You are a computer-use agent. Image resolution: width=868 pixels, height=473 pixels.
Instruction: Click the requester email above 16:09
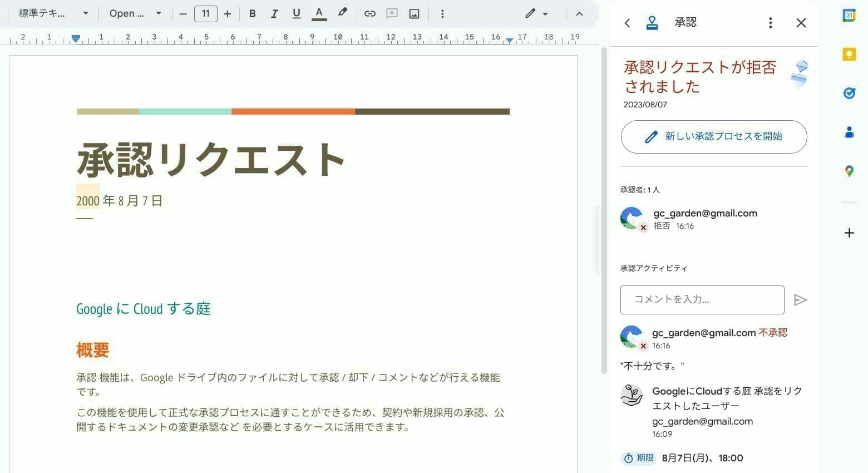pyautogui.click(x=702, y=421)
